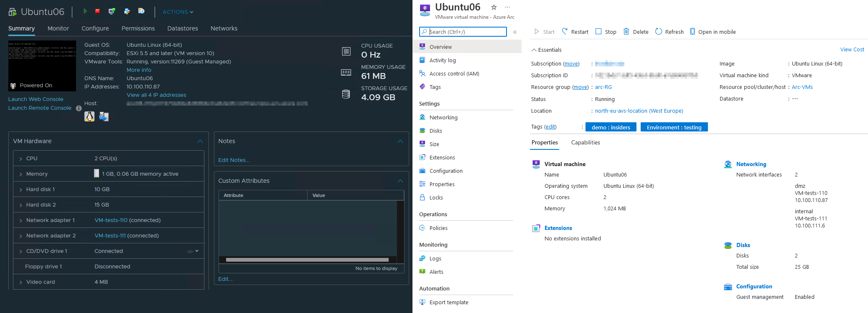Click the Linux penguin guest OS icon
This screenshot has width=868, height=313.
coord(89,116)
